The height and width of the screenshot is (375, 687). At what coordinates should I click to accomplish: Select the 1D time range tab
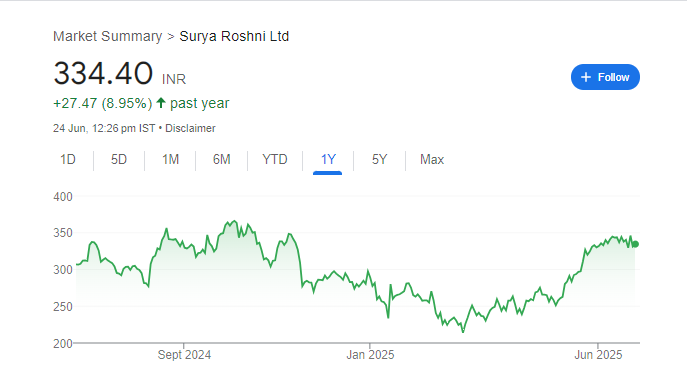pos(68,159)
